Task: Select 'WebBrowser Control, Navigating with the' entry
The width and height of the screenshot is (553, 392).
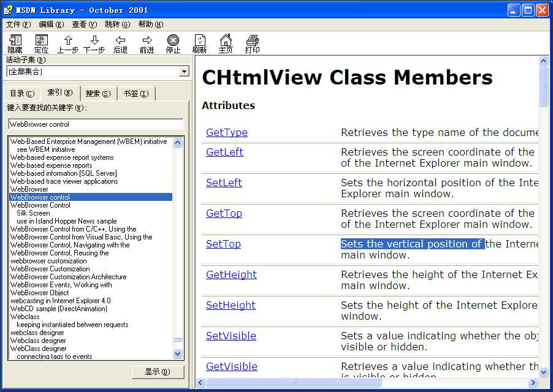Action: coord(70,245)
